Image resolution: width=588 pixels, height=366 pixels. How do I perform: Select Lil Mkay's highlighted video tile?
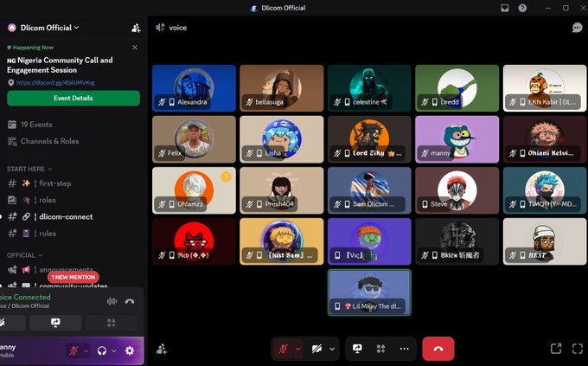[369, 292]
